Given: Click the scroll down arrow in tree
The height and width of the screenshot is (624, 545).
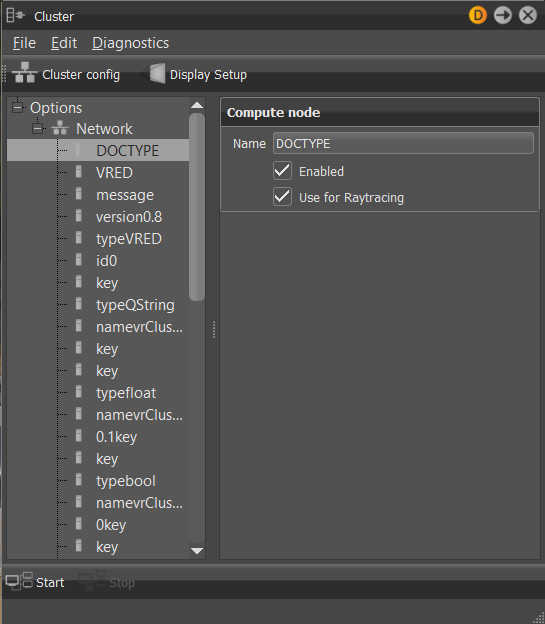Looking at the screenshot, I should point(197,551).
